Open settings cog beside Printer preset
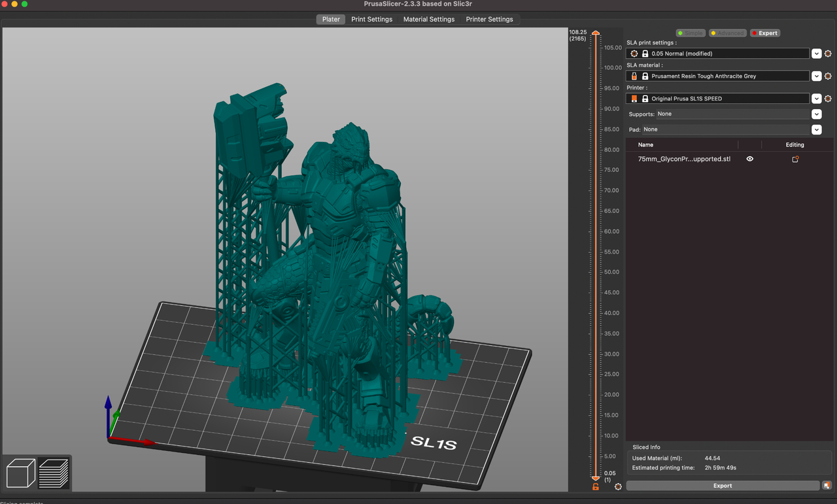 [828, 99]
